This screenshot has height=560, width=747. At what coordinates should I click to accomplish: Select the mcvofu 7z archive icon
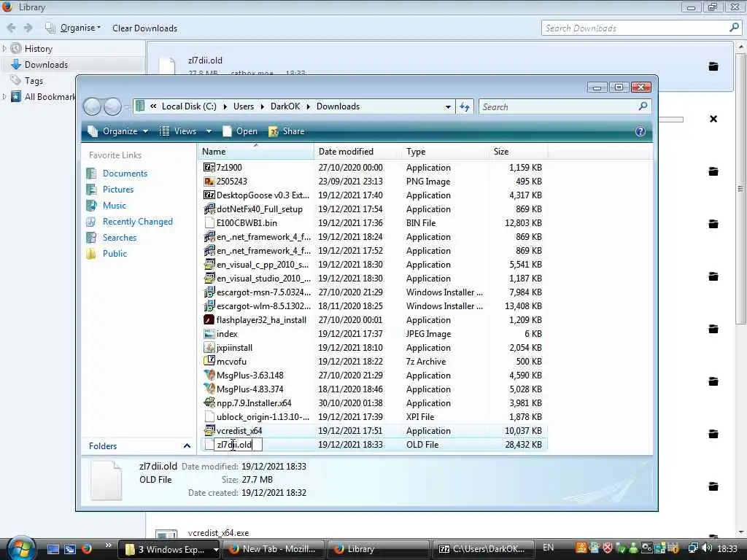(x=209, y=361)
